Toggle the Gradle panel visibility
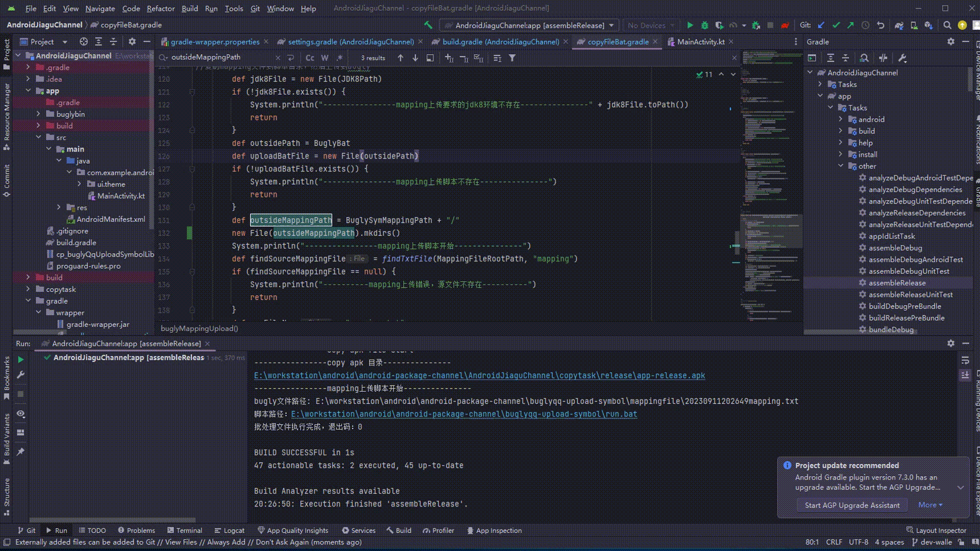980x551 pixels. coord(976,192)
